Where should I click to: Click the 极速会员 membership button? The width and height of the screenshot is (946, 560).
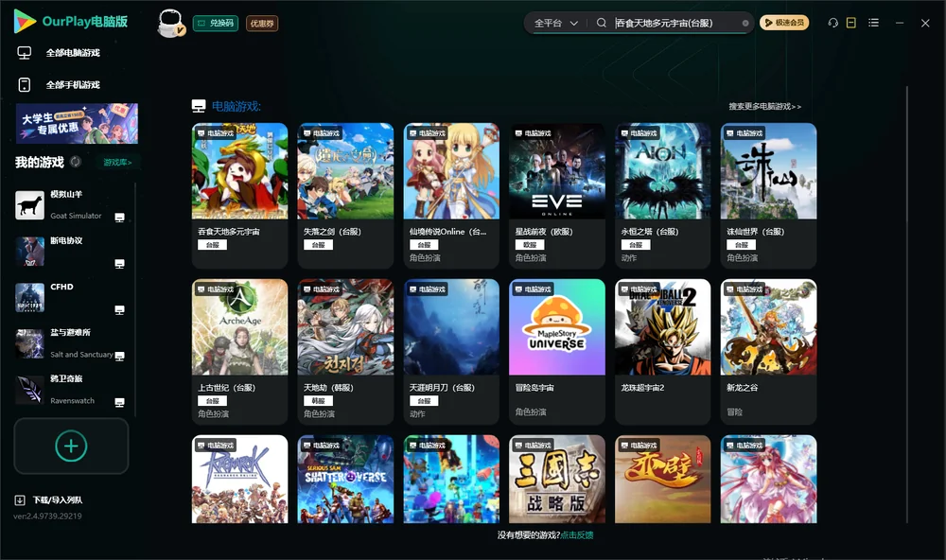(784, 23)
